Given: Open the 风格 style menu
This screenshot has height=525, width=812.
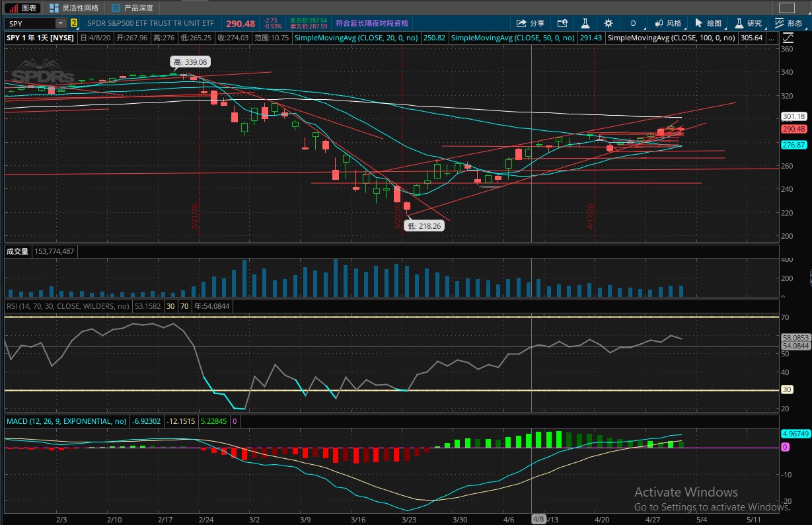Looking at the screenshot, I should click(667, 23).
